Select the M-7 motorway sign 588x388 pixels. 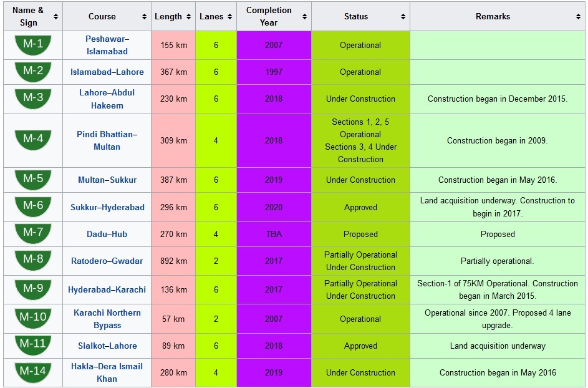click(33, 234)
